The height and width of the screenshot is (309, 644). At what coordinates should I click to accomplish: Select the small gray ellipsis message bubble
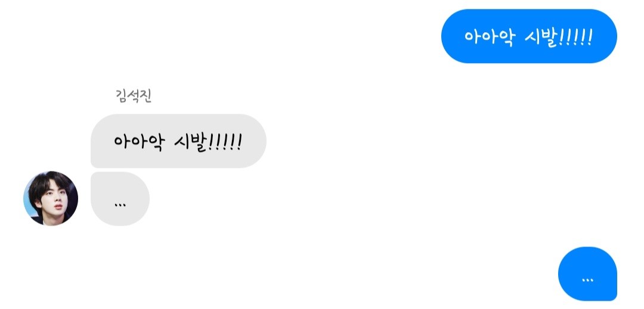point(120,199)
